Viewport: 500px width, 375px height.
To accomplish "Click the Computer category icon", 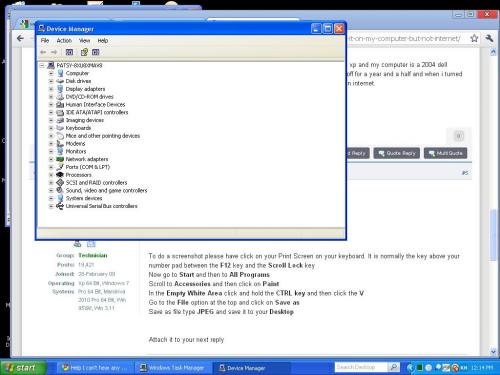I will coord(60,73).
